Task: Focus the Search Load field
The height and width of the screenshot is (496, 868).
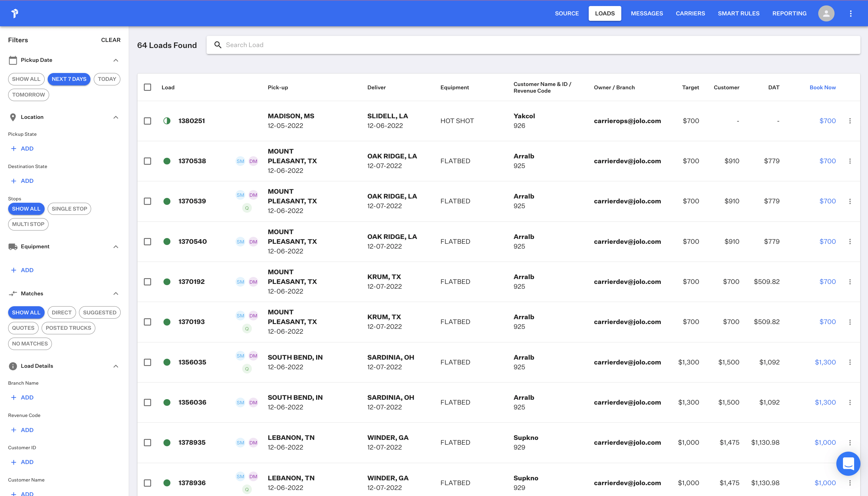Action: pyautogui.click(x=538, y=45)
